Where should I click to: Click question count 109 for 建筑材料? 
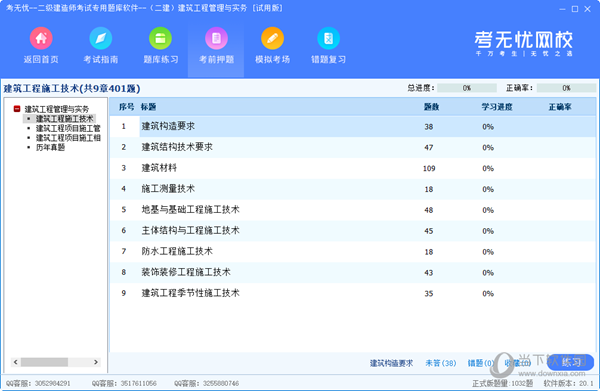click(x=429, y=168)
